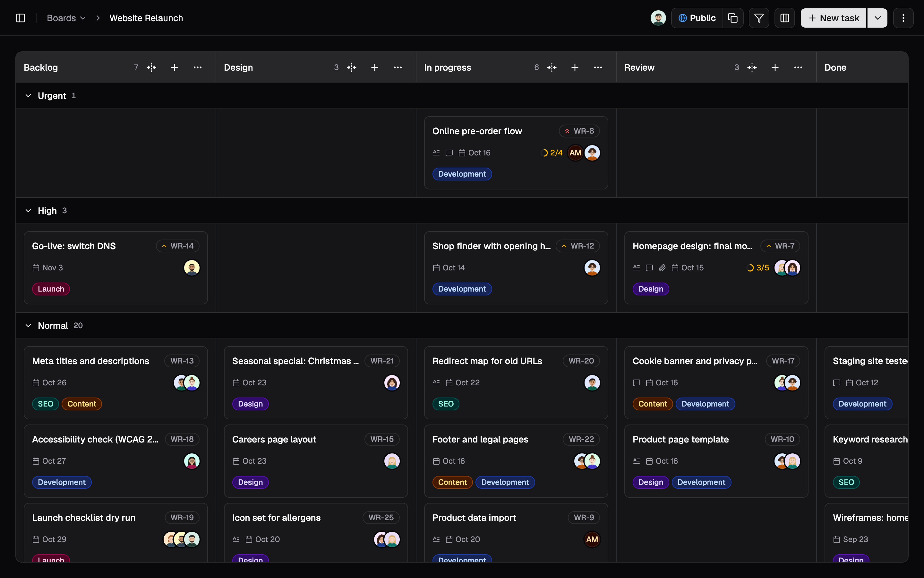This screenshot has height=578, width=924.
Task: Click the AM assignee avatar on Product data import
Action: (x=592, y=539)
